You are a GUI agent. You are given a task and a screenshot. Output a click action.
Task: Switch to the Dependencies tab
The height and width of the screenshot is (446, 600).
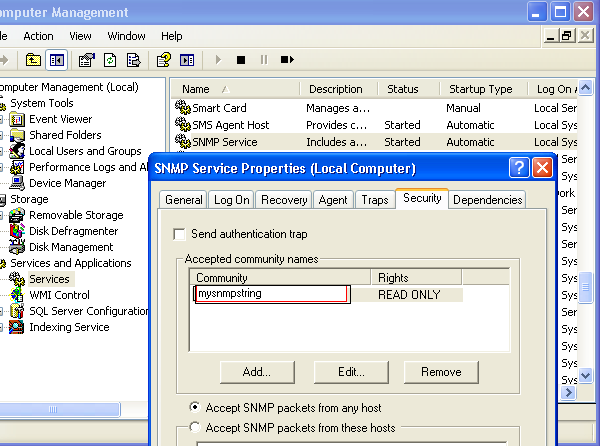(488, 200)
